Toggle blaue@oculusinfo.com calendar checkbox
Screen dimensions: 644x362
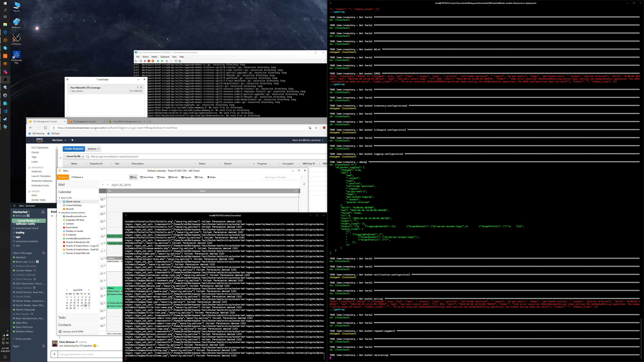(x=64, y=216)
